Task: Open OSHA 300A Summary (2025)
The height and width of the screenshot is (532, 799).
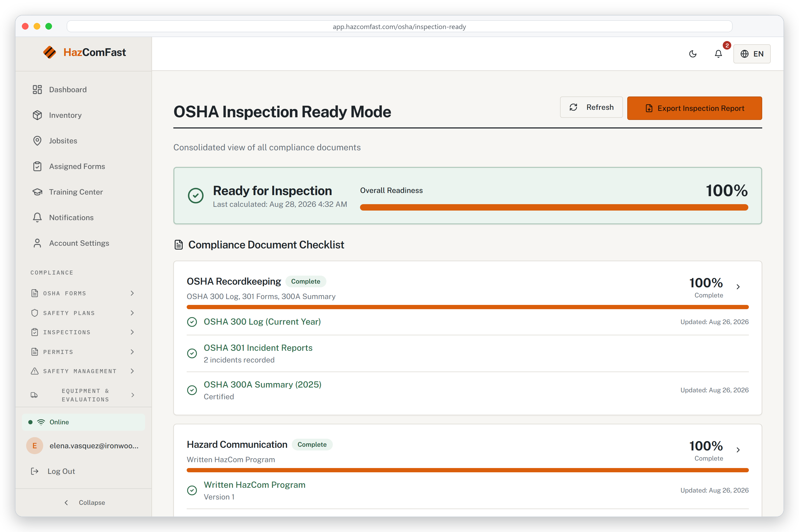Action: tap(262, 384)
